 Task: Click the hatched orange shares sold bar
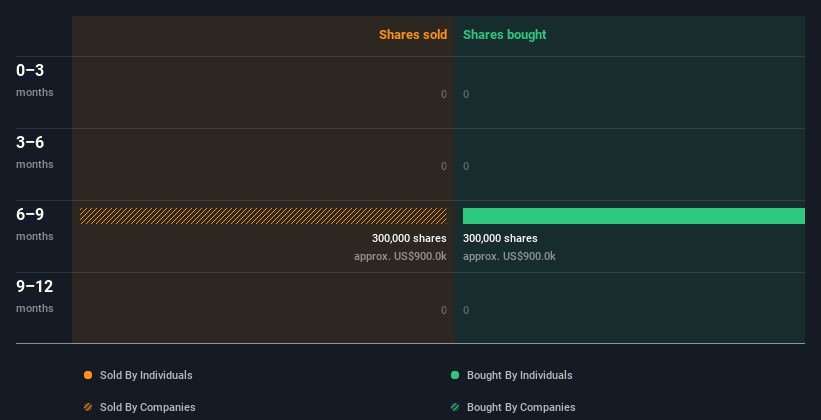point(263,216)
